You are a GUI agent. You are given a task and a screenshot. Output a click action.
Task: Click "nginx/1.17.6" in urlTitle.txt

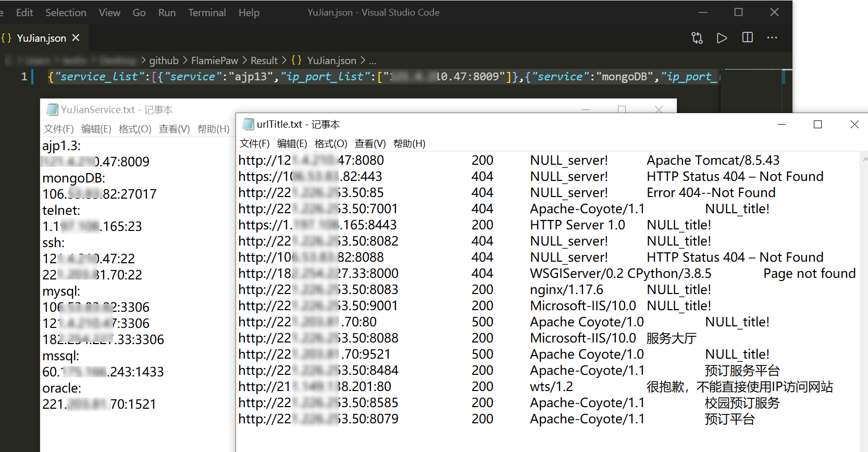(566, 289)
